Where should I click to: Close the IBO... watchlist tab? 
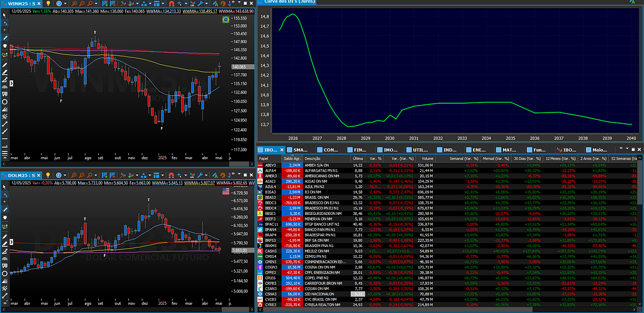coord(281,150)
